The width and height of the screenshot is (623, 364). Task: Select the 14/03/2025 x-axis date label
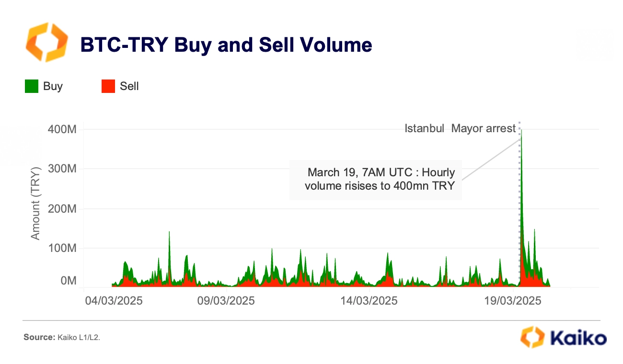coord(369,301)
